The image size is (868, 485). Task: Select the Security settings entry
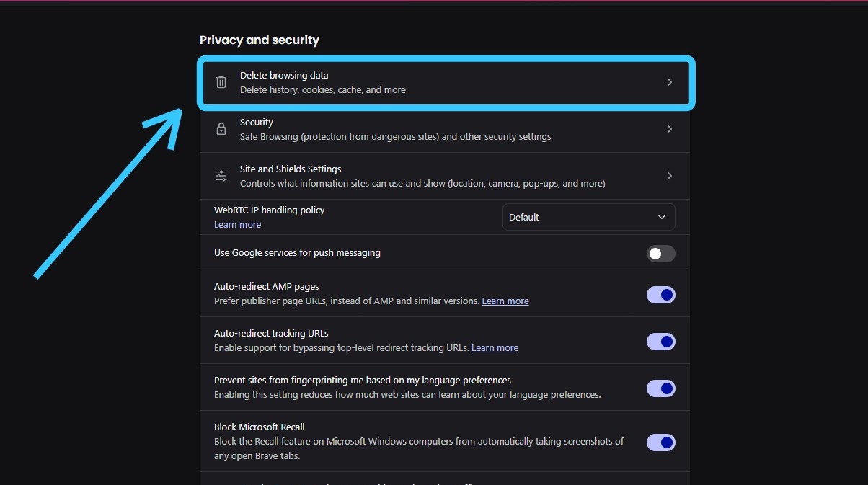tap(395, 130)
